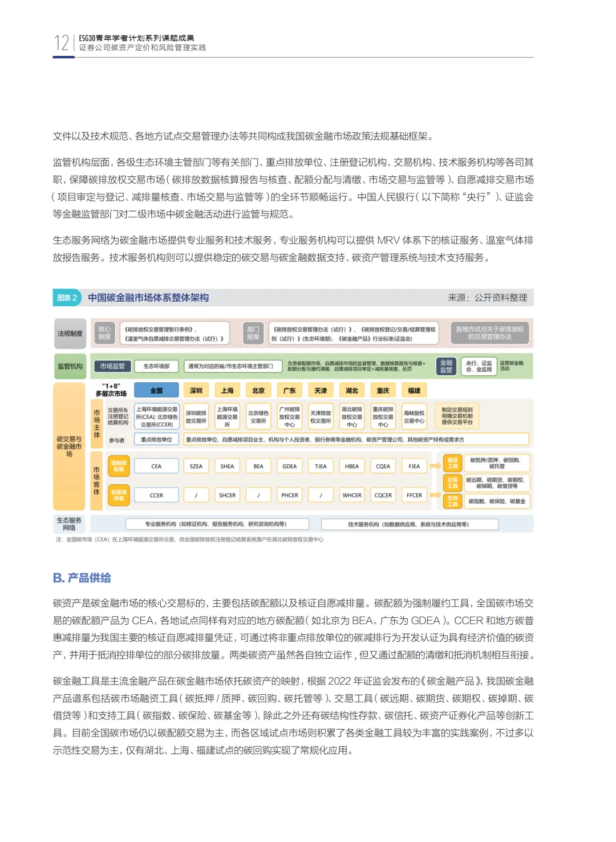Click the BEA box
Viewport: 616px width, 842px height.
tap(258, 466)
